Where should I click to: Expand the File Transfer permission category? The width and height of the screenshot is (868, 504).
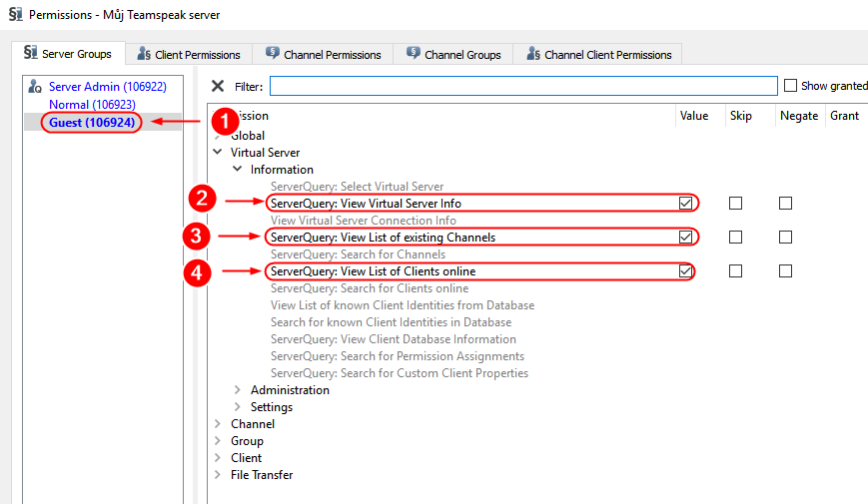(x=218, y=475)
